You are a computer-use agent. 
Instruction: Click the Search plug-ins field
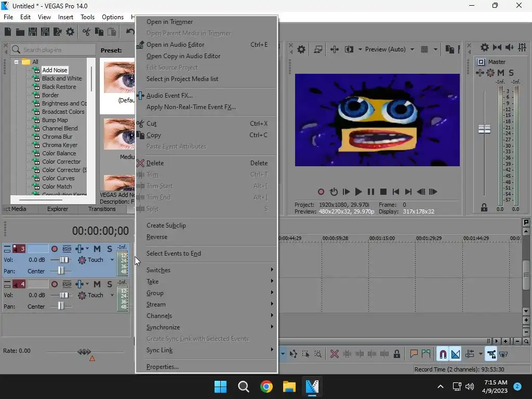[53, 50]
